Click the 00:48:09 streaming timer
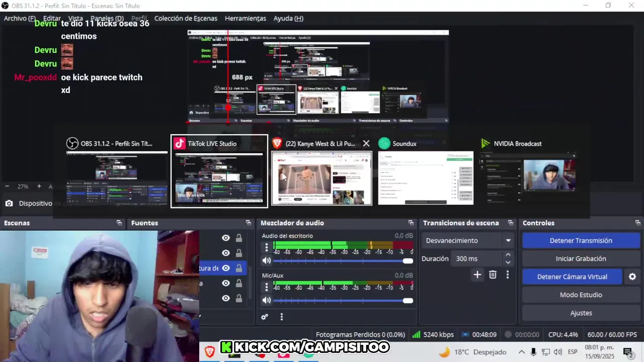The width and height of the screenshot is (644, 362). point(479,334)
